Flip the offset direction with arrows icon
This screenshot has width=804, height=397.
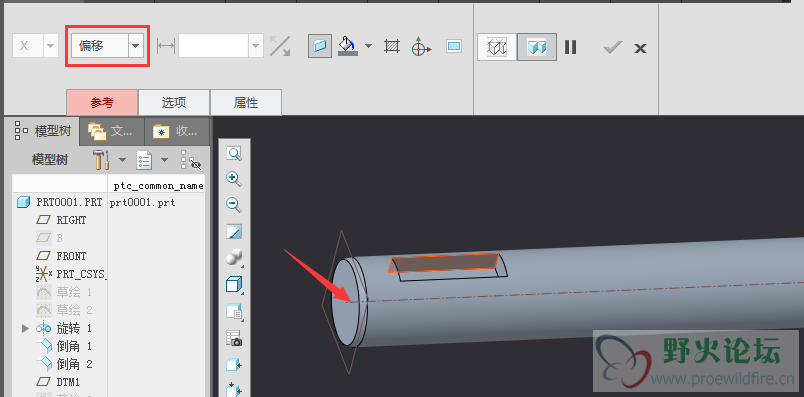pyautogui.click(x=280, y=46)
